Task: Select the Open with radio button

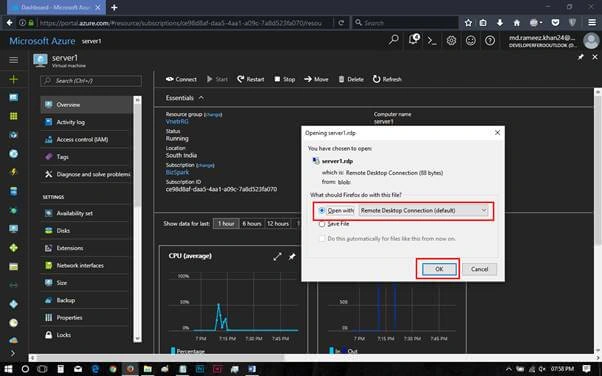Action: 322,210
